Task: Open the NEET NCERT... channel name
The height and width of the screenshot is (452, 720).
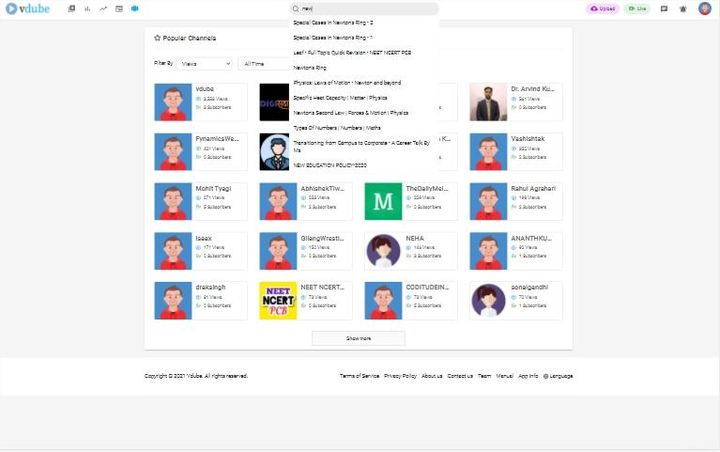Action: [322, 287]
